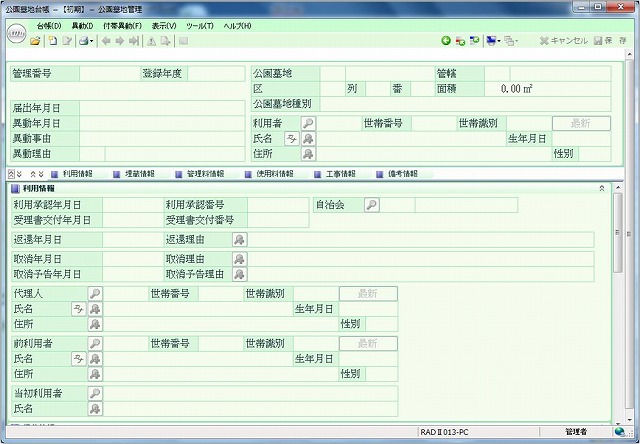Click the lookup icon beside 返還理由

tap(240, 240)
